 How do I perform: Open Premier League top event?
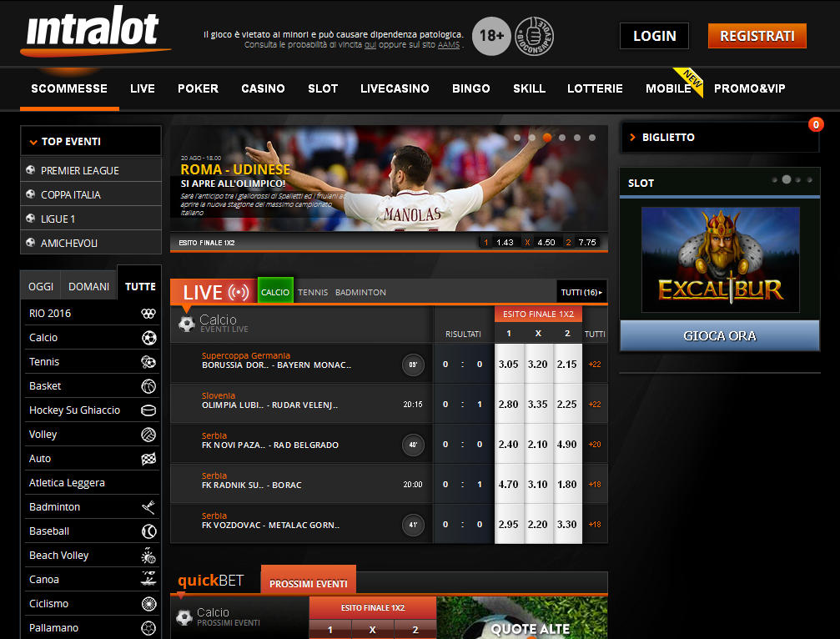tap(91, 170)
